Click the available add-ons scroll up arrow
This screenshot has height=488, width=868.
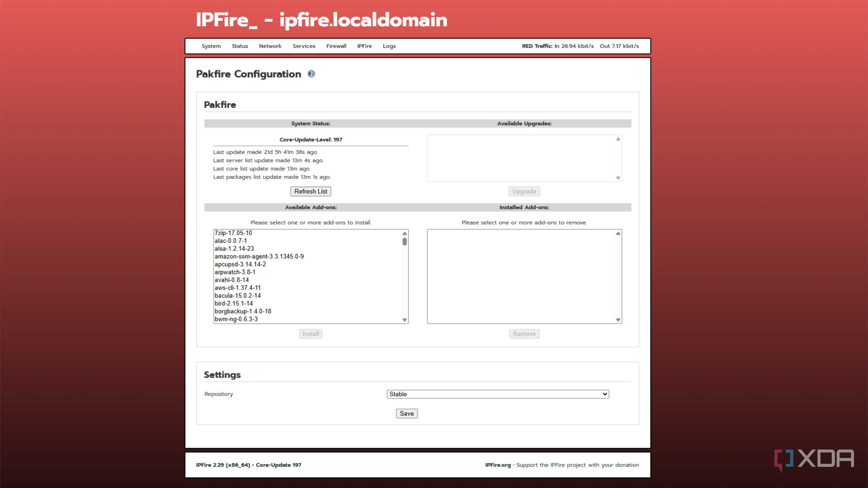pyautogui.click(x=404, y=233)
